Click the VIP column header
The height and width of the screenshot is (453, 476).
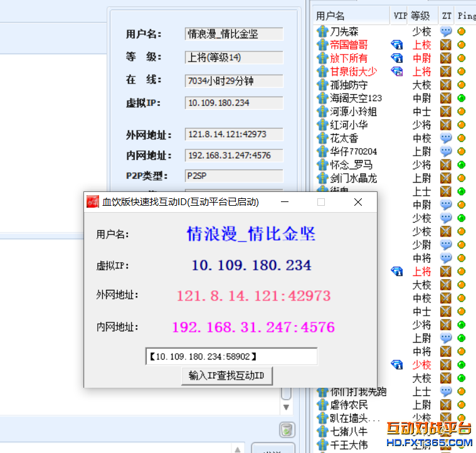point(399,16)
